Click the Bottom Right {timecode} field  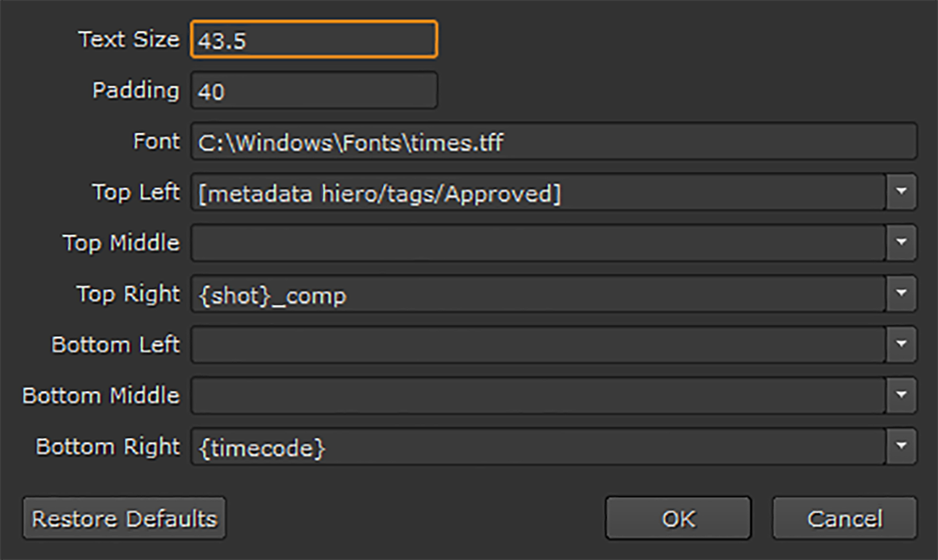[538, 446]
